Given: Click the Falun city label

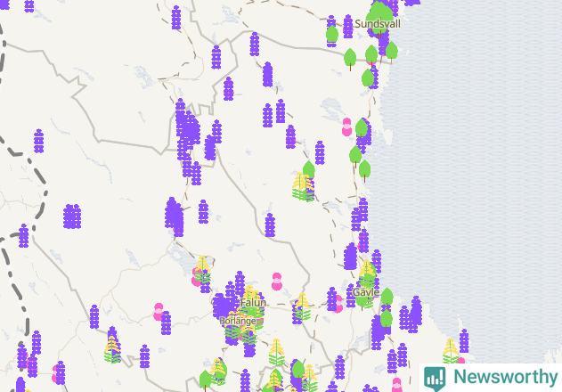Looking at the screenshot, I should coord(254,303).
